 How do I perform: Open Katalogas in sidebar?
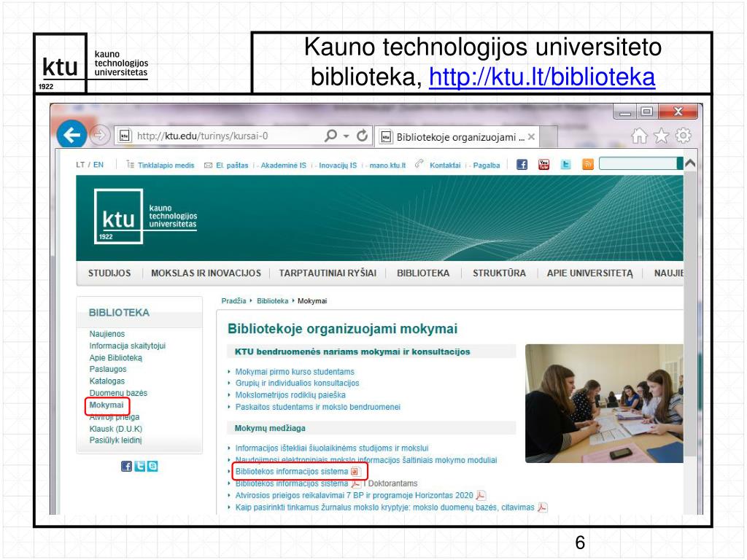pyautogui.click(x=107, y=381)
